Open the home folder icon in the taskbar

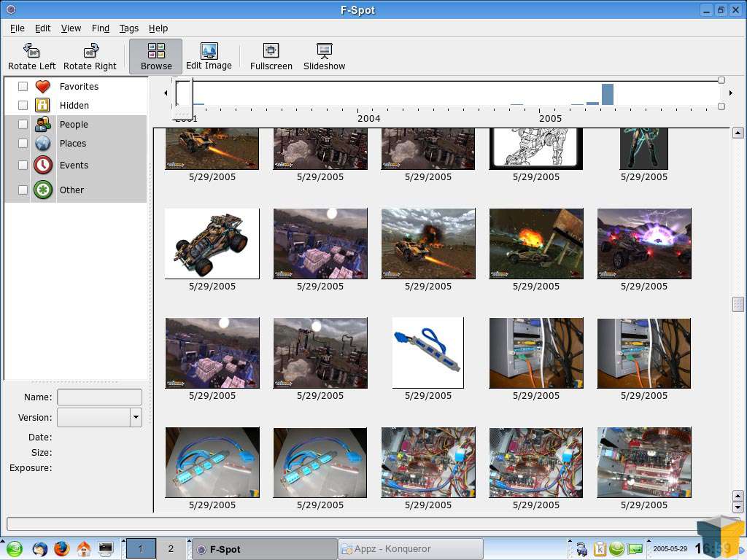click(83, 548)
